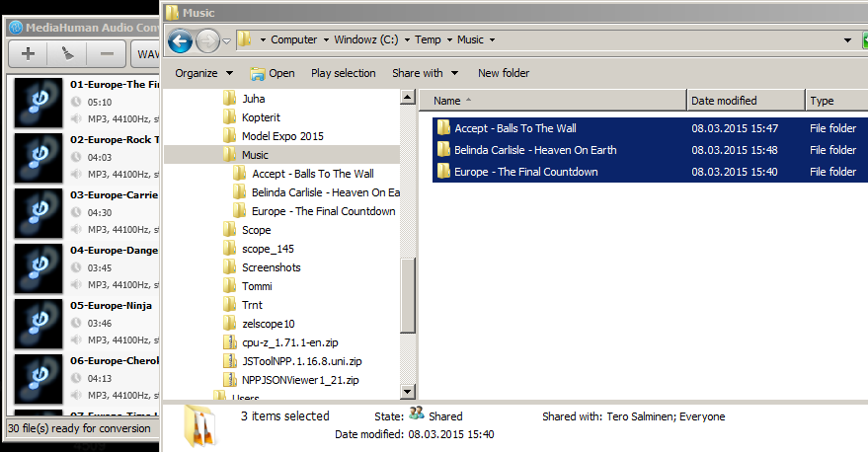This screenshot has height=452, width=868.
Task: Sort by the Date modified column header
Action: (746, 101)
